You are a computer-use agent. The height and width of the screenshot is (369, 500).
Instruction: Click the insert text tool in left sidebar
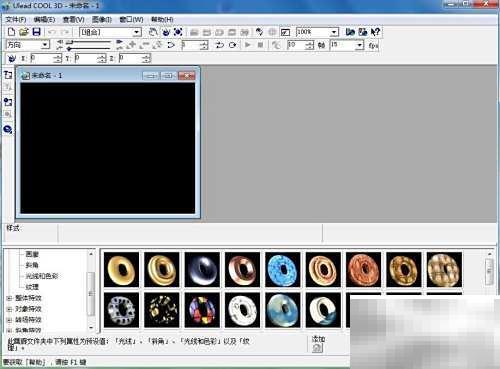8,75
